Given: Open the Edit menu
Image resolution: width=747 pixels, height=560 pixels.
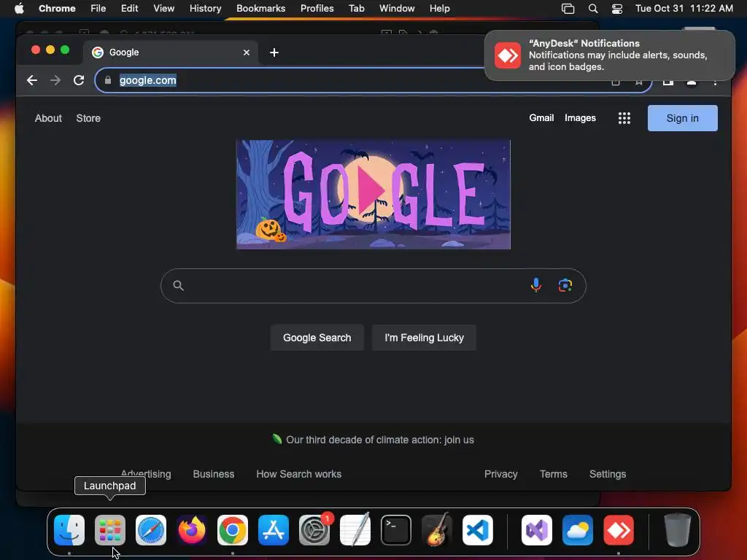Looking at the screenshot, I should [129, 8].
